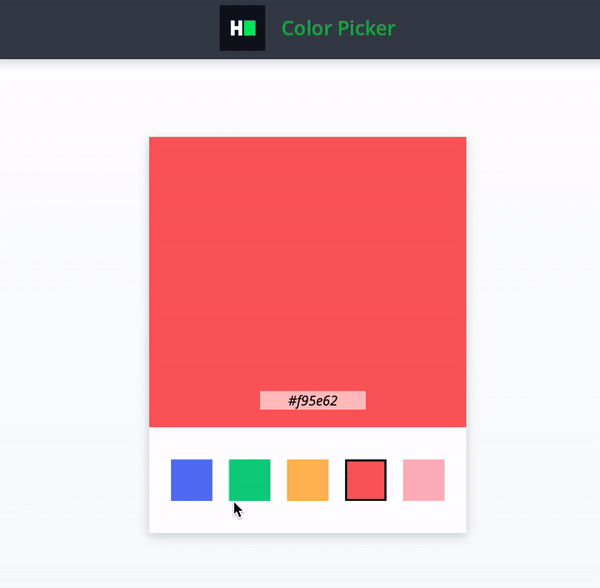Click the first swatch in the palette row

(x=191, y=480)
